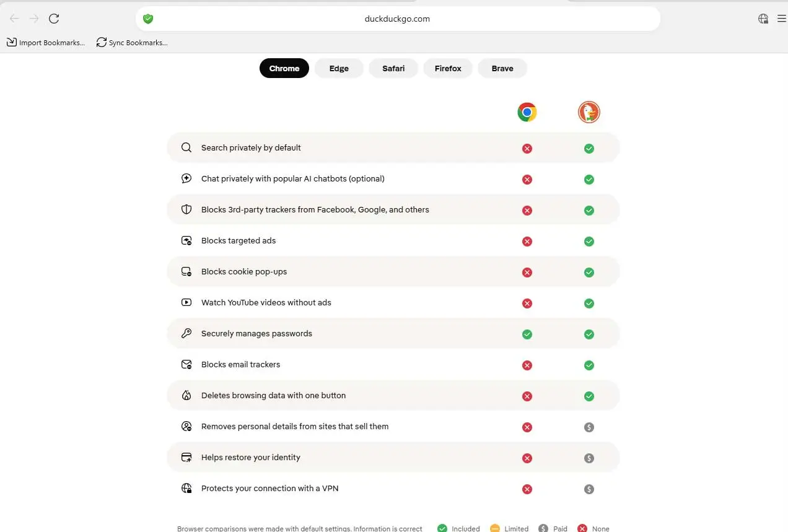788x532 pixels.
Task: Click gray Paid legend icon
Action: click(x=543, y=528)
